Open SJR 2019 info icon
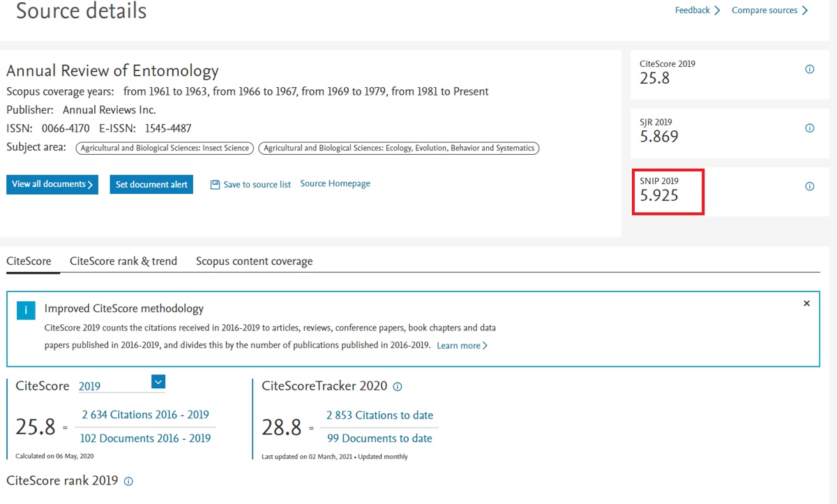Viewport: 837px width, 504px height. (x=810, y=128)
